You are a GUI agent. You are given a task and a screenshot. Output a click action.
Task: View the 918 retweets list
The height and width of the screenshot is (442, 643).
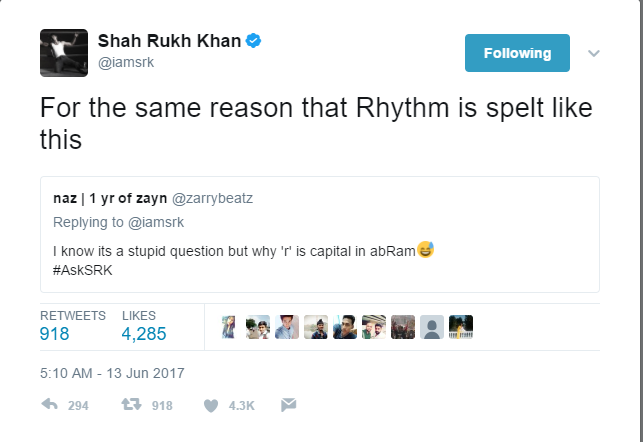coord(55,335)
